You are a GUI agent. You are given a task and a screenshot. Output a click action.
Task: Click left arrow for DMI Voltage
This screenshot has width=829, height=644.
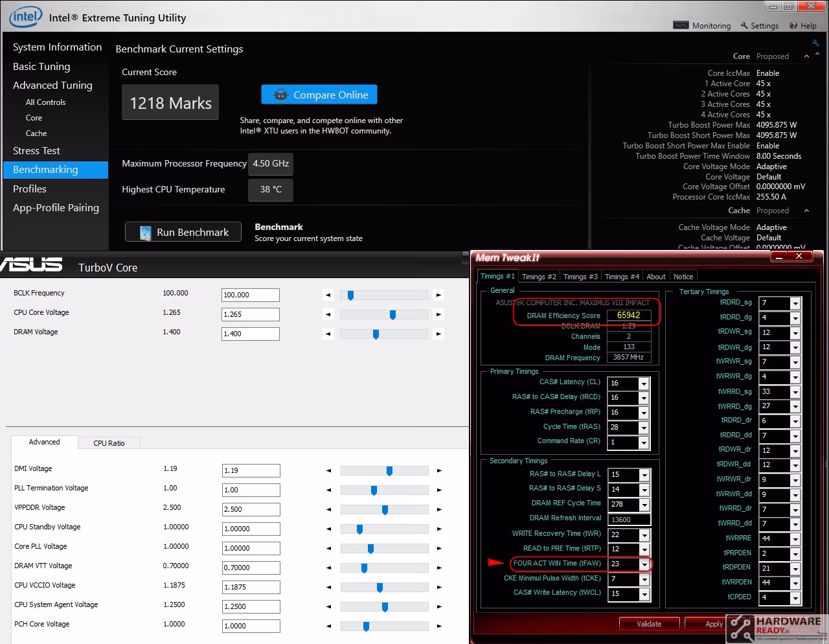pos(328,470)
